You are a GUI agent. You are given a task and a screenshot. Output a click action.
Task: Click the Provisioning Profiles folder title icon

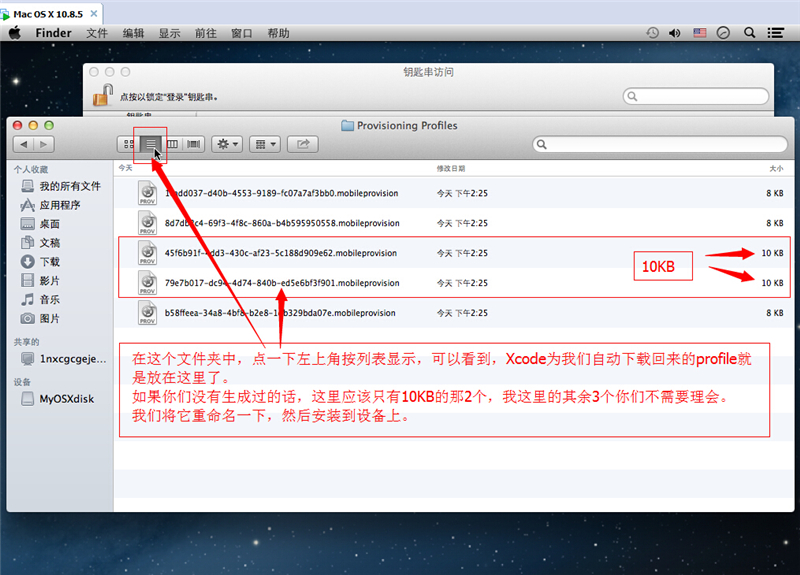(x=347, y=126)
